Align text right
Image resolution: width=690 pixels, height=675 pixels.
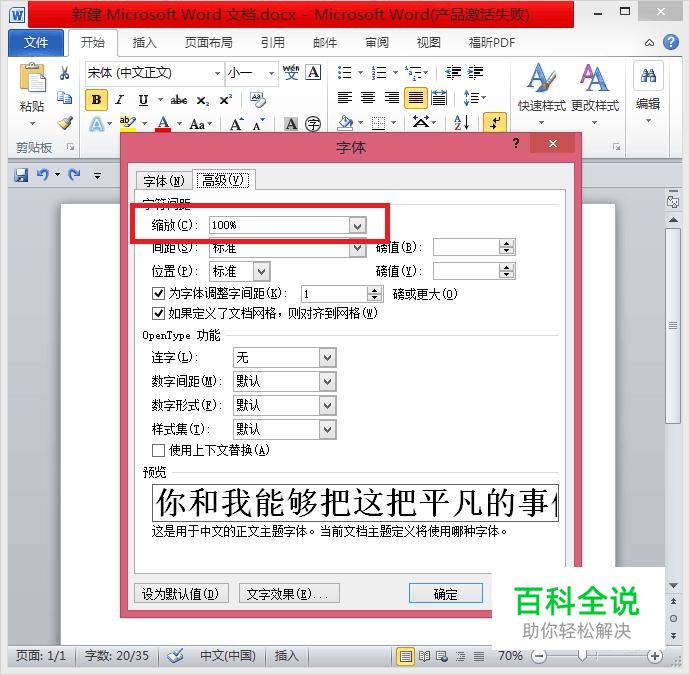coord(392,97)
